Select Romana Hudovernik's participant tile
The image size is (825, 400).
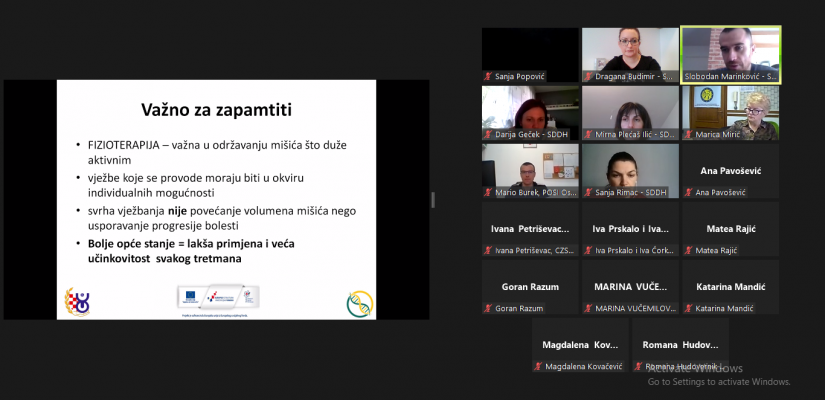pyautogui.click(x=680, y=345)
